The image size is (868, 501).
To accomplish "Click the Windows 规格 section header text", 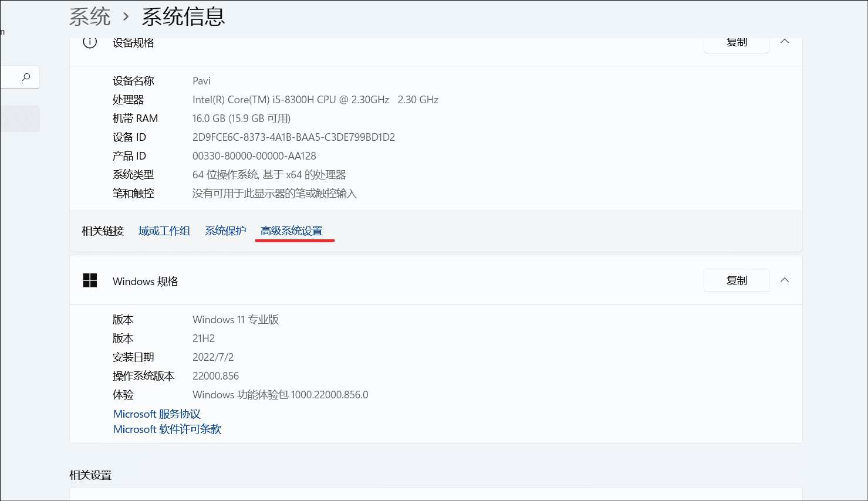I will [145, 282].
